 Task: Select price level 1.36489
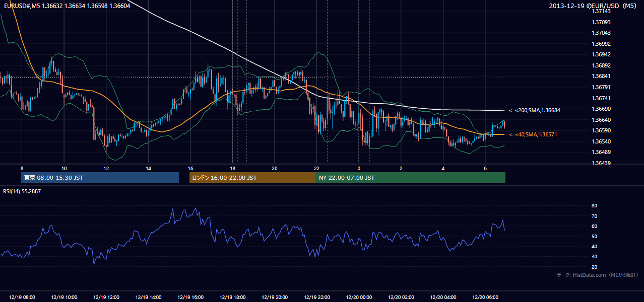(601, 153)
